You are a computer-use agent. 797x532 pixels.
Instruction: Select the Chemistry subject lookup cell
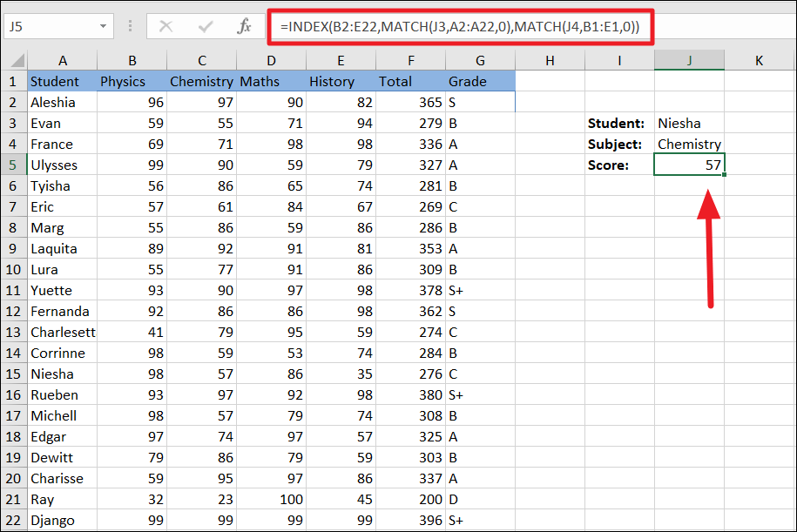pyautogui.click(x=689, y=144)
